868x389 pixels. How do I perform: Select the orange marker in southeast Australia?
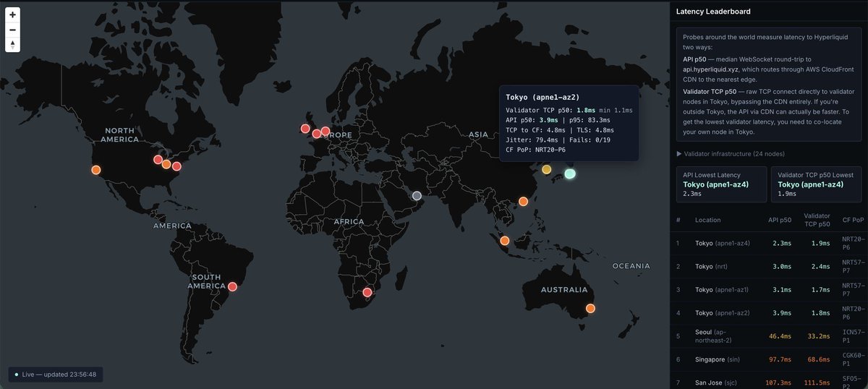[x=590, y=308]
